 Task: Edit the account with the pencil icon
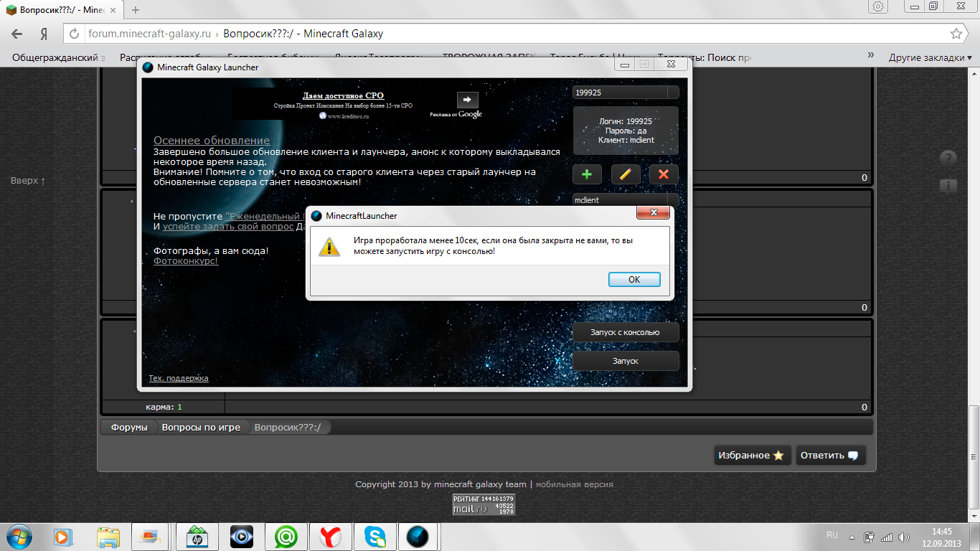pyautogui.click(x=626, y=174)
